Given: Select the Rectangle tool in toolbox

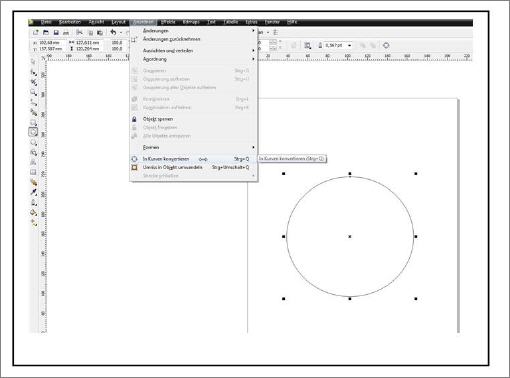Looking at the screenshot, I should [33, 122].
